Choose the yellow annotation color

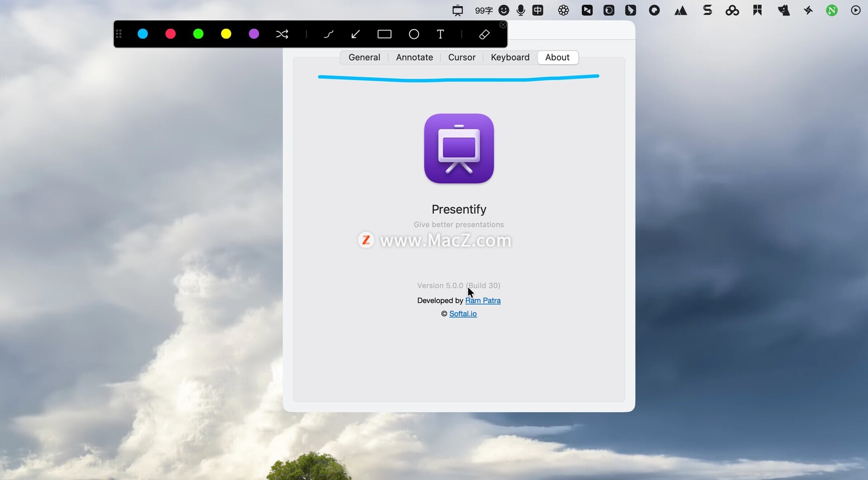226,34
